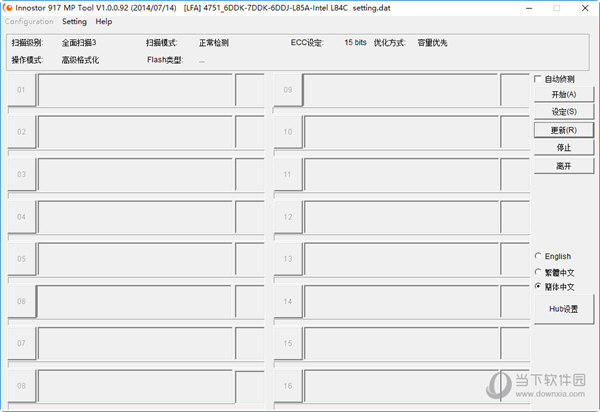This screenshot has height=412, width=600.
Task: Click port slot 09 button
Action: pos(288,90)
